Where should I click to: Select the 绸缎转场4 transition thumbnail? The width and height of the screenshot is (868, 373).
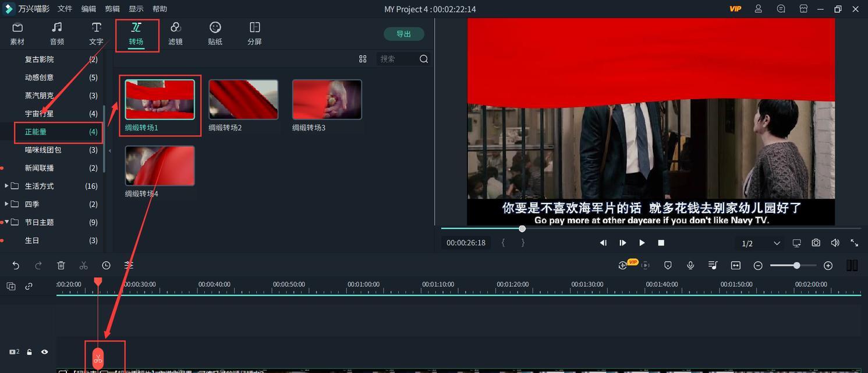coord(160,166)
